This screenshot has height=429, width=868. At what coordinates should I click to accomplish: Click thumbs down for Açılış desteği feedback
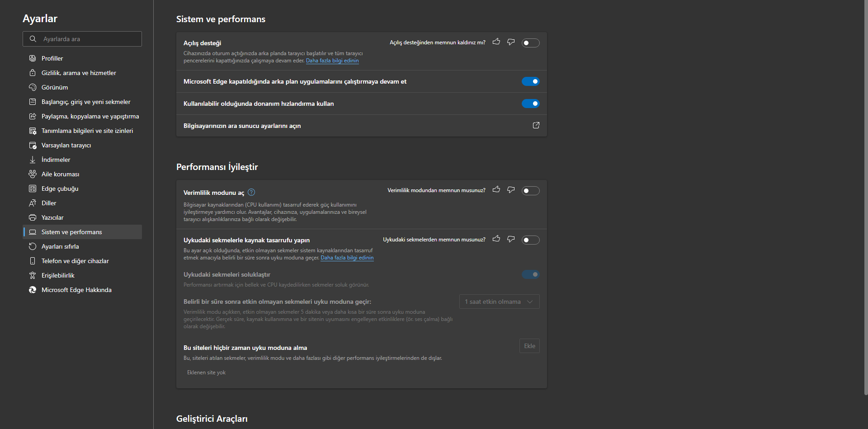click(x=511, y=42)
